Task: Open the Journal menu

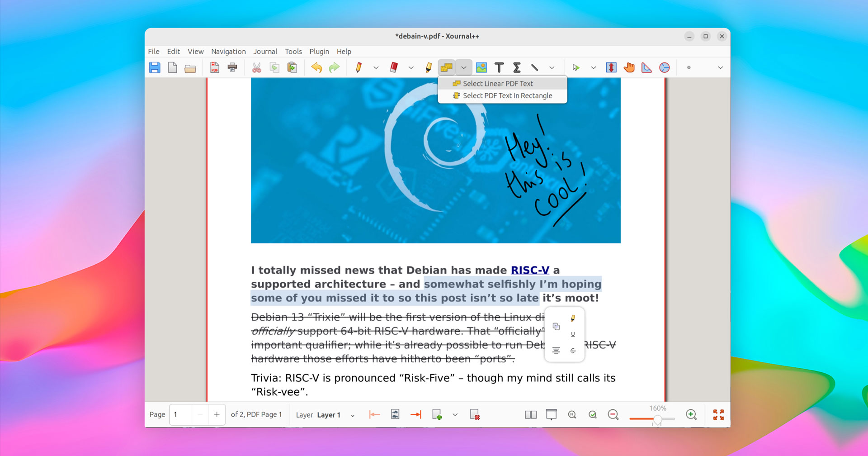Action: click(x=265, y=52)
